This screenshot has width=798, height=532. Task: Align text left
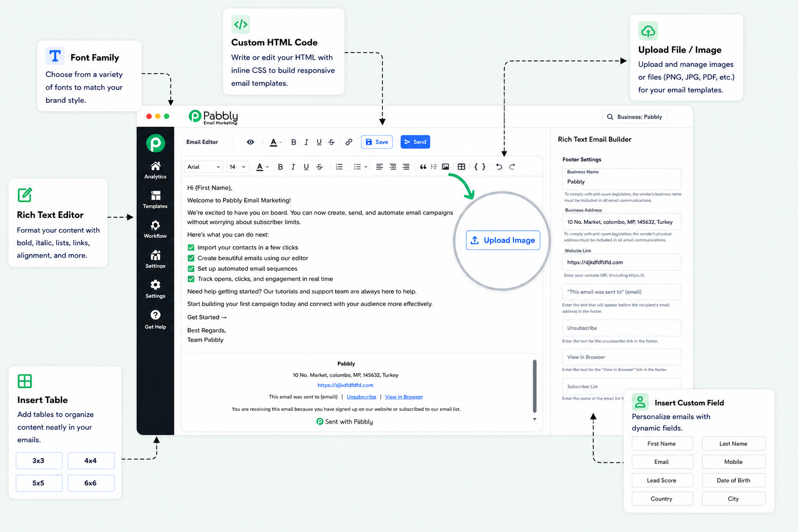coord(379,167)
